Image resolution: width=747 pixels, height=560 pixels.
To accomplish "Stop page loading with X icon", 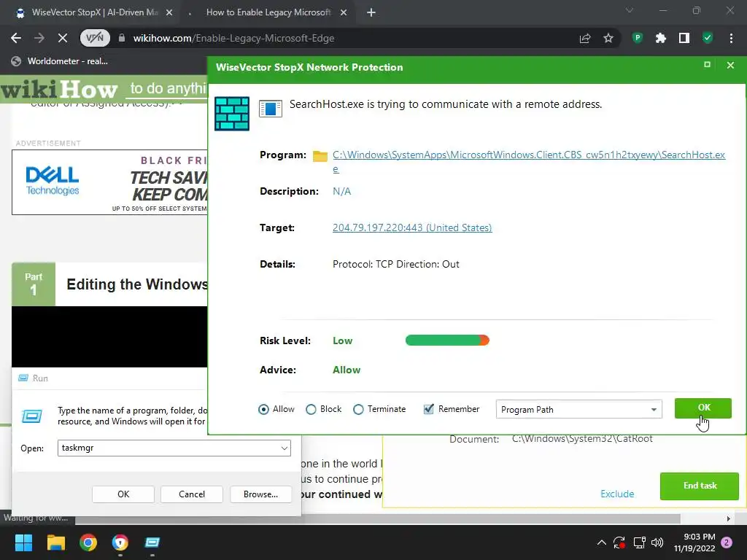I will 63,38.
